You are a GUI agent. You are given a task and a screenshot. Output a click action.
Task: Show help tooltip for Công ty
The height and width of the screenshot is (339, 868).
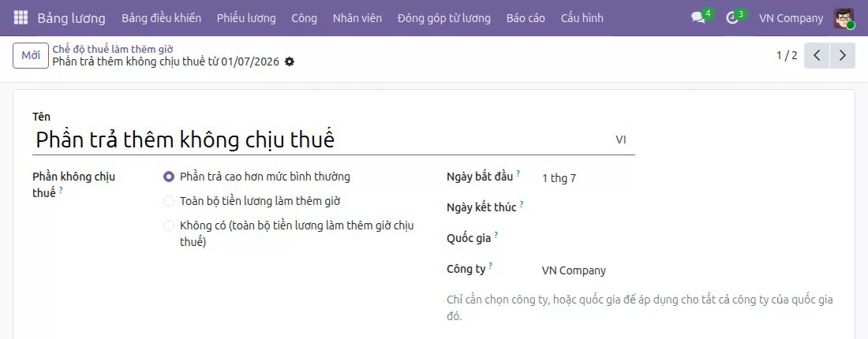(491, 266)
